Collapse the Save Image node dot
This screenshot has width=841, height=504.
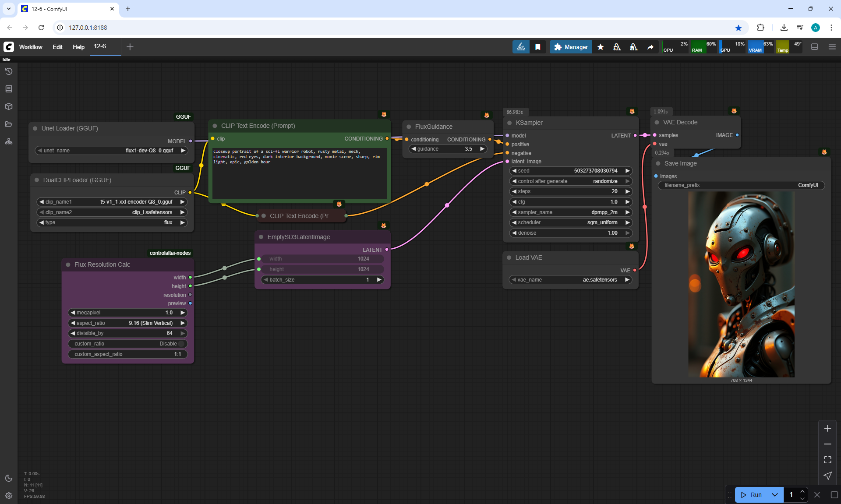(x=658, y=163)
